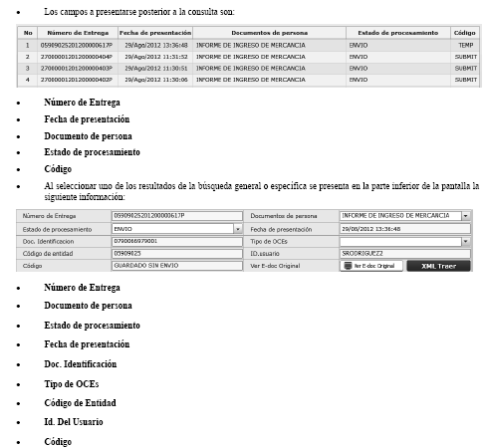Click the XML Traer button
Image resolution: width=486 pixels, height=448 pixels.
438,266
